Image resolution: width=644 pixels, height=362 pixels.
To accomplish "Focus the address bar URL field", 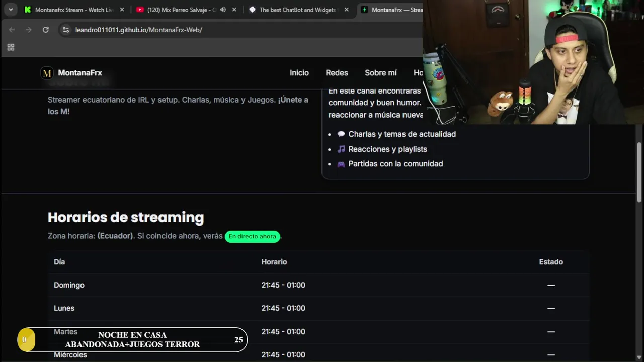I will tap(242, 30).
